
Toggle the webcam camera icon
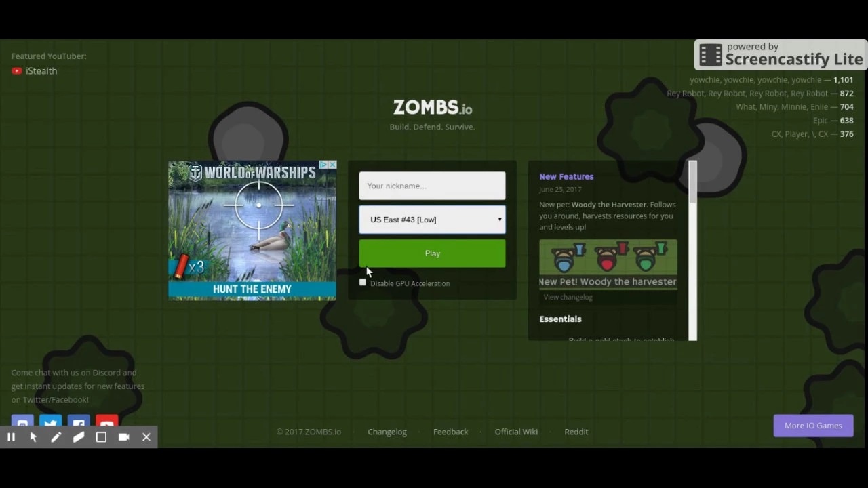(x=123, y=437)
